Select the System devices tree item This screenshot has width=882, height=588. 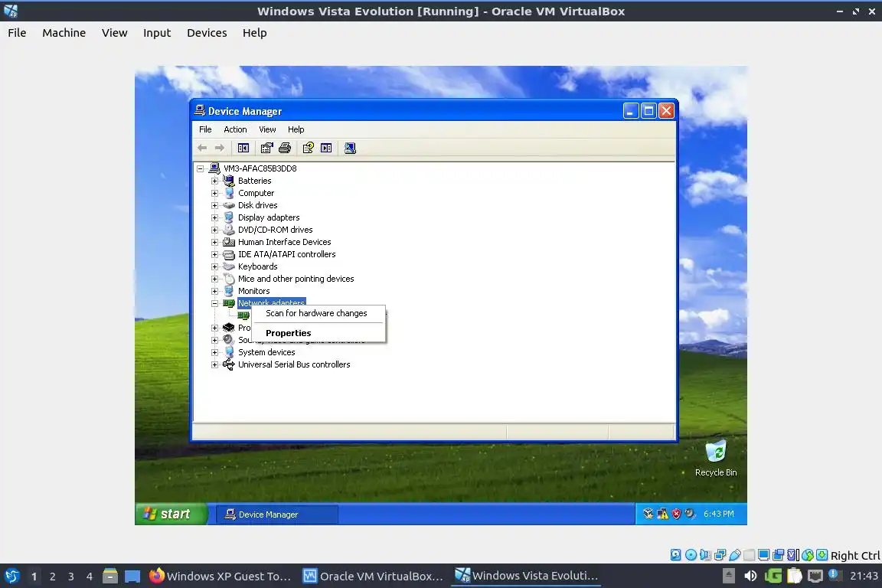(x=266, y=352)
